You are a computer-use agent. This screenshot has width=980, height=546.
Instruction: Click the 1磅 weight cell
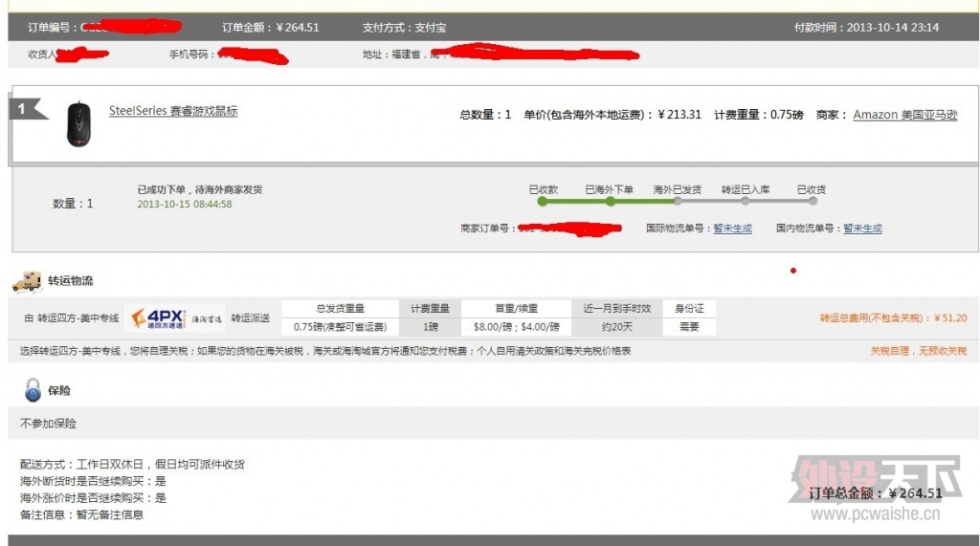tap(430, 327)
